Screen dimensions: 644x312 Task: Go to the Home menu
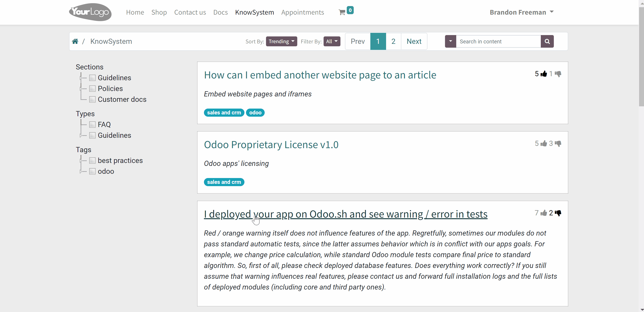point(135,12)
